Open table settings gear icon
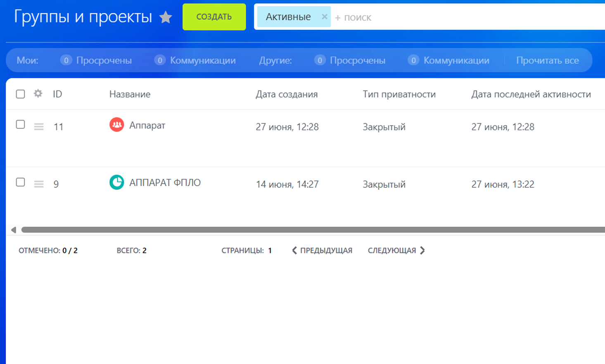Screen dimensions: 605x364 point(38,94)
